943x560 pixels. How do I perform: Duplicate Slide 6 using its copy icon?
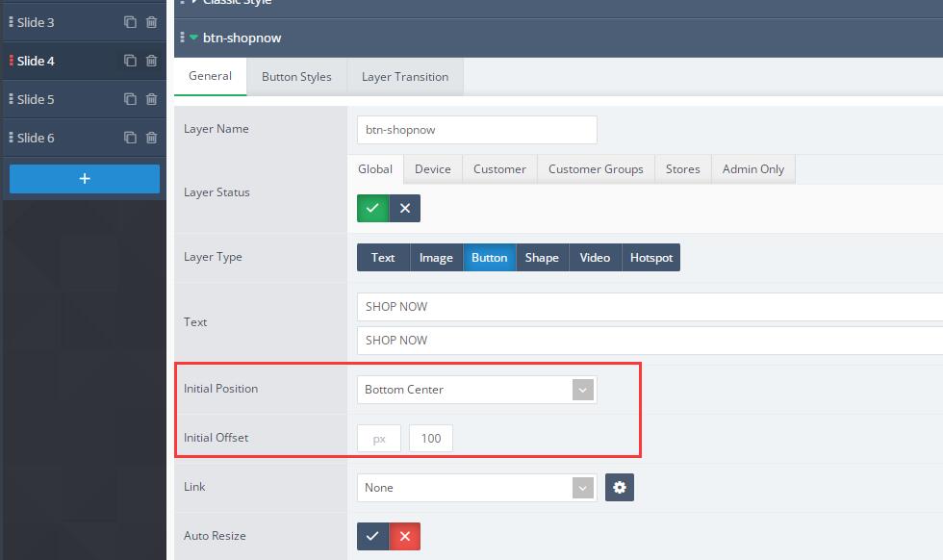click(x=130, y=138)
